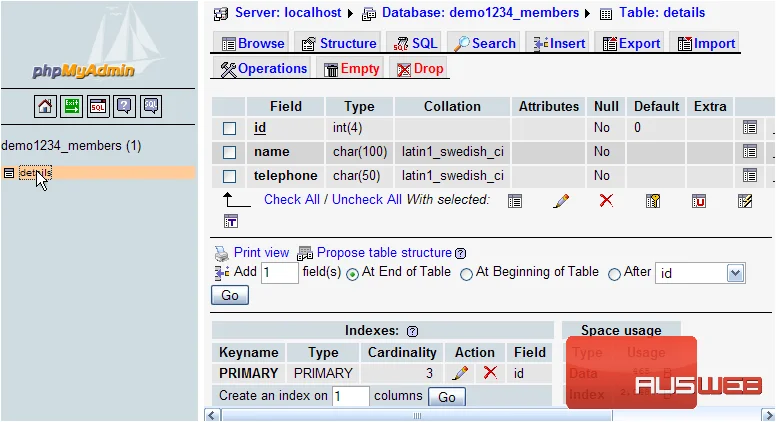Image resolution: width=776 pixels, height=422 pixels.
Task: Select the details table in sidebar
Action: tap(35, 173)
